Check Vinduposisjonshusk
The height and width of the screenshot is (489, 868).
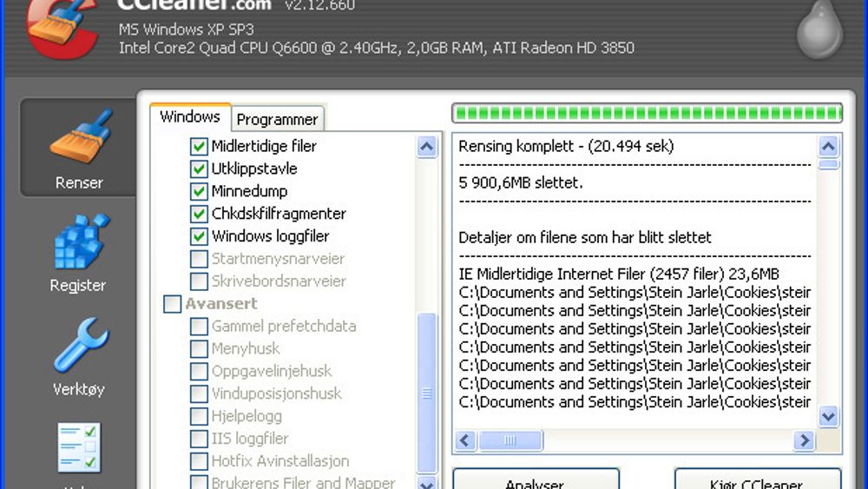pyautogui.click(x=199, y=393)
